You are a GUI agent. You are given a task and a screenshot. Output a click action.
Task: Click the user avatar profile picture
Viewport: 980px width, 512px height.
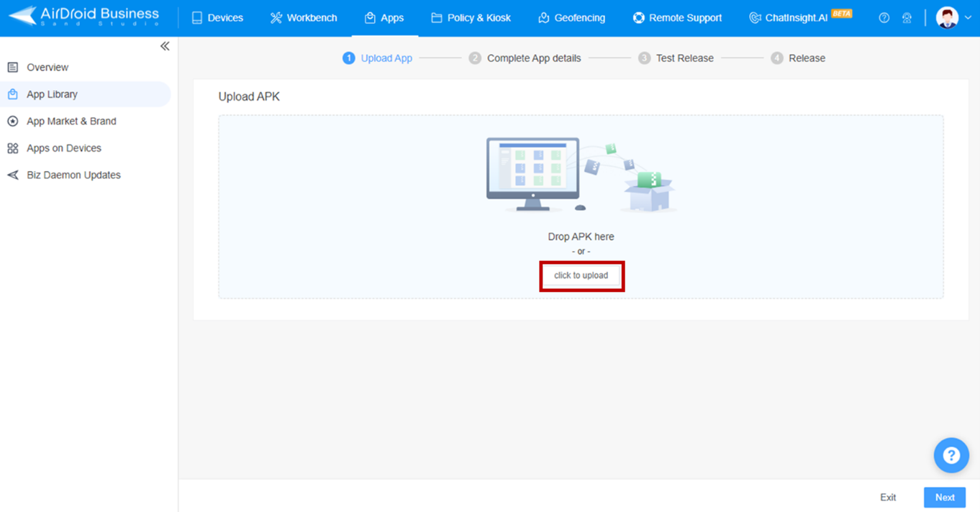(x=945, y=17)
